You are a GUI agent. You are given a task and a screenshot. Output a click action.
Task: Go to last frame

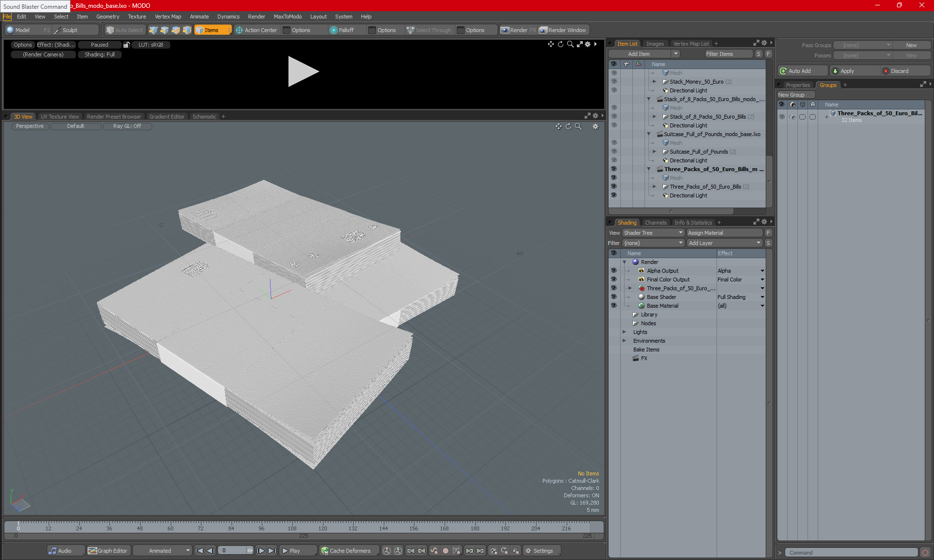pyautogui.click(x=272, y=551)
